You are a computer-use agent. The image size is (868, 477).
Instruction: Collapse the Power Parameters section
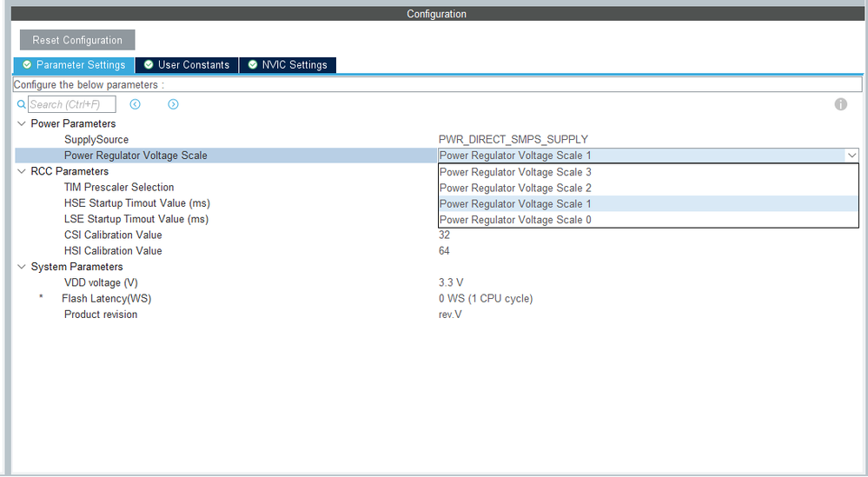click(x=22, y=123)
